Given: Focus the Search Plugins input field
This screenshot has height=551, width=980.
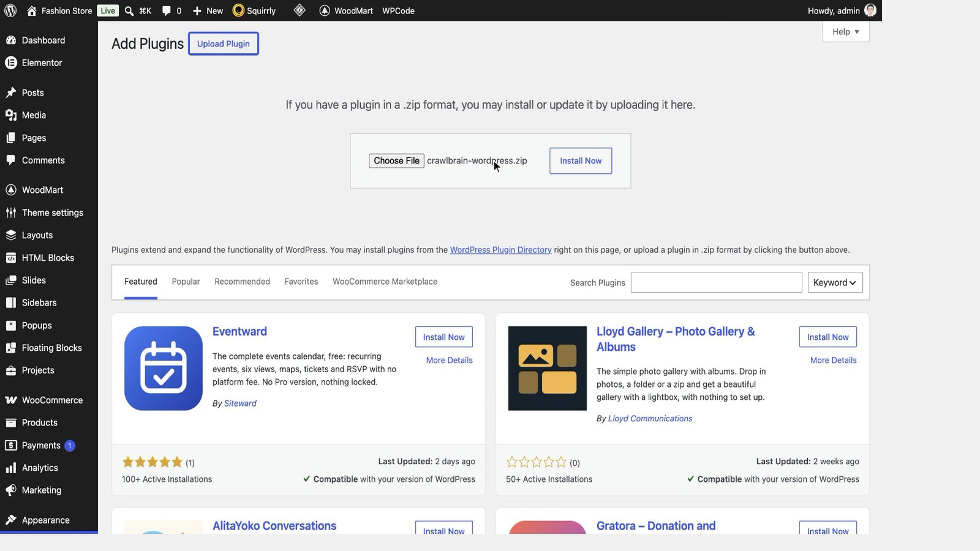Looking at the screenshot, I should [x=717, y=282].
